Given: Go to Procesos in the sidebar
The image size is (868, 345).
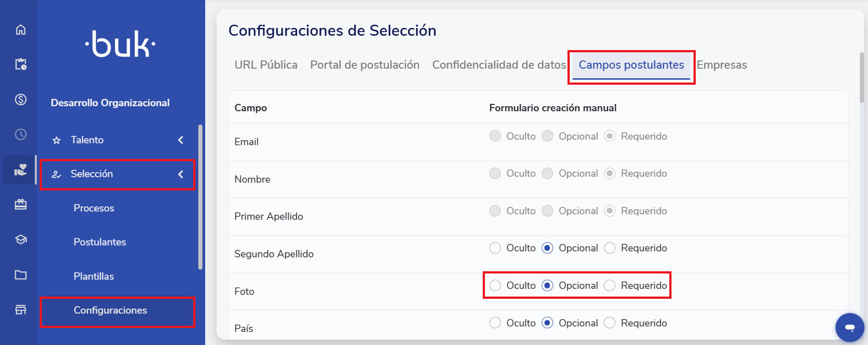Looking at the screenshot, I should coord(94,208).
